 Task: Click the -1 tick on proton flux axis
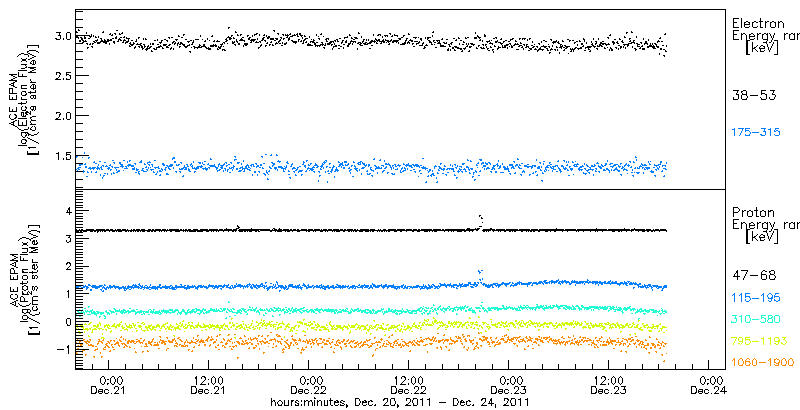(x=64, y=349)
